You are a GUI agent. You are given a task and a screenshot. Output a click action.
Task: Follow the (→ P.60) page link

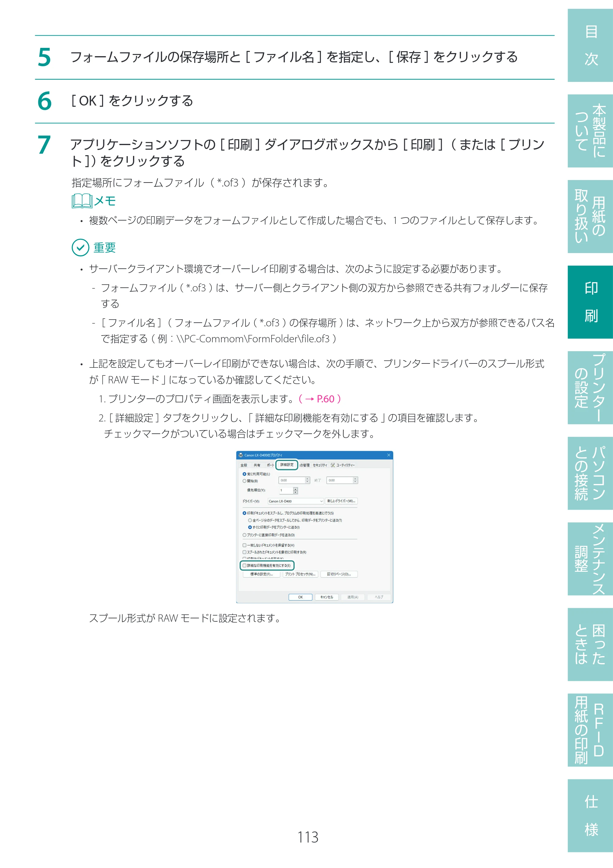point(320,399)
